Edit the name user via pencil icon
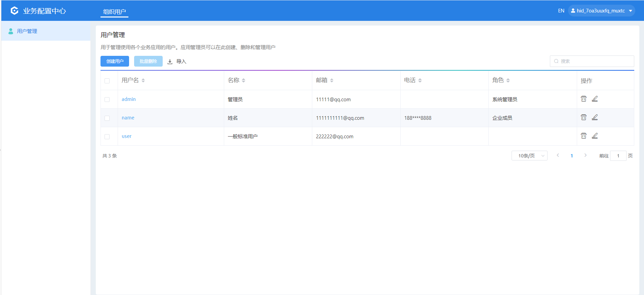Viewport: 644px width, 295px height. [595, 117]
